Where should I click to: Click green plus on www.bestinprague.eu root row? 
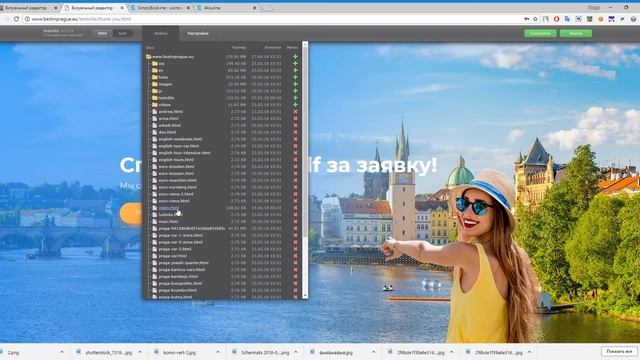[295, 57]
